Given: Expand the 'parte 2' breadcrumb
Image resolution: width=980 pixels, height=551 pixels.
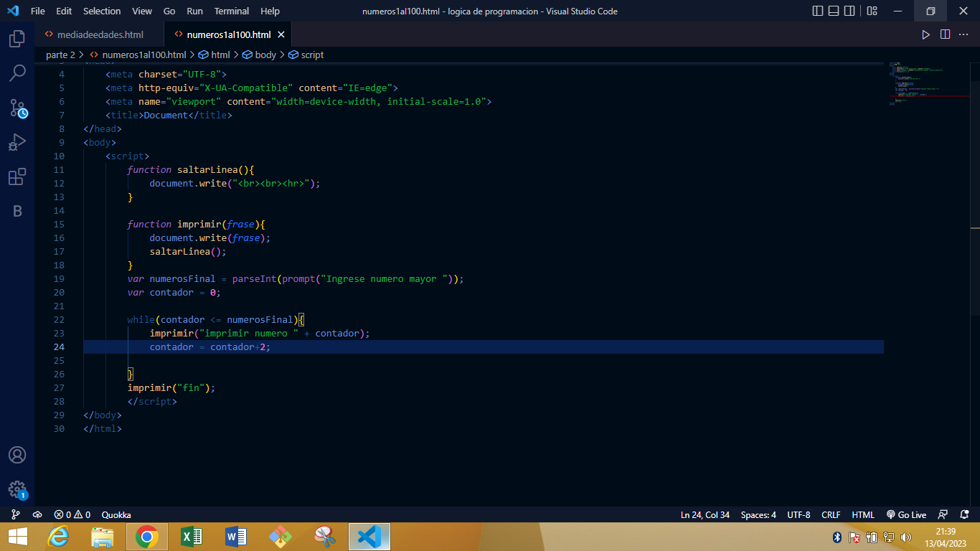Looking at the screenshot, I should click(60, 55).
